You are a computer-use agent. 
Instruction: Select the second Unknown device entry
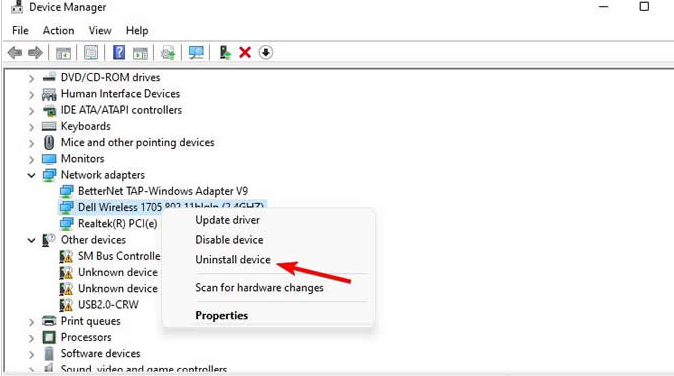[117, 289]
